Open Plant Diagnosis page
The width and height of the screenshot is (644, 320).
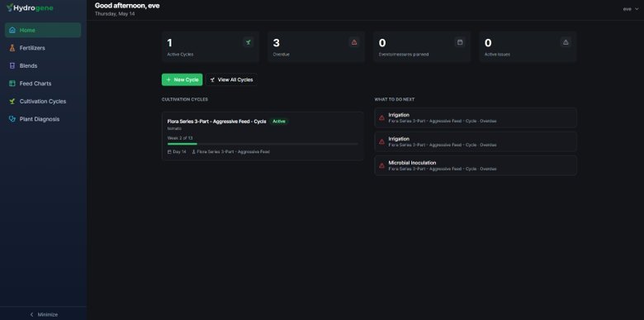(43, 119)
